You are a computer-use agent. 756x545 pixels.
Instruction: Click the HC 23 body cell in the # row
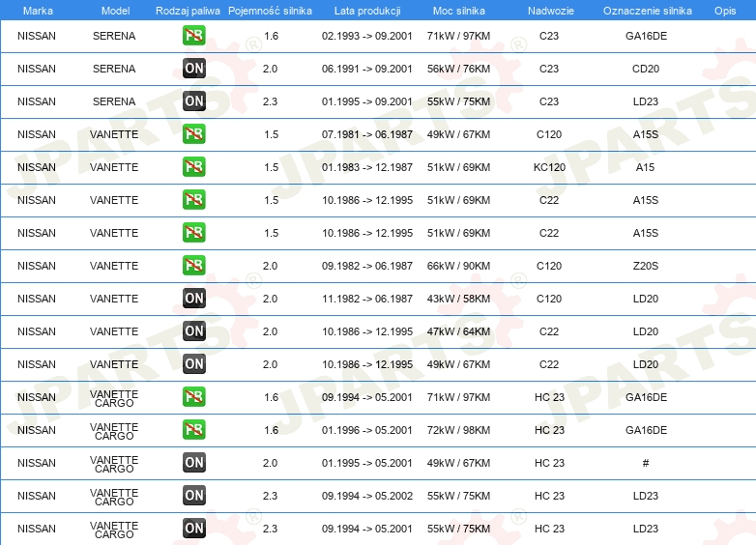[549, 463]
